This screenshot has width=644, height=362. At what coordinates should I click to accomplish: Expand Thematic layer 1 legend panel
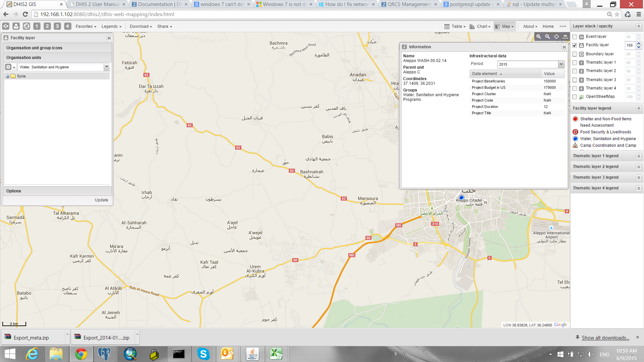point(638,156)
